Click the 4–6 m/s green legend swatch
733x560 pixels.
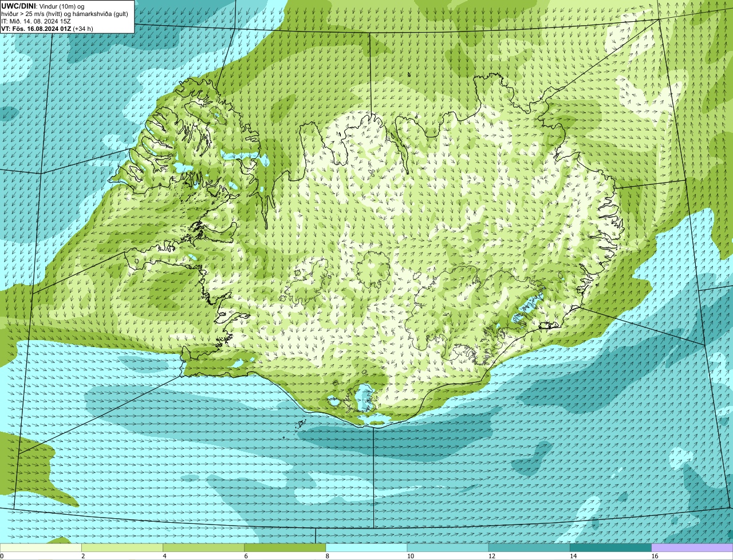[204, 547]
